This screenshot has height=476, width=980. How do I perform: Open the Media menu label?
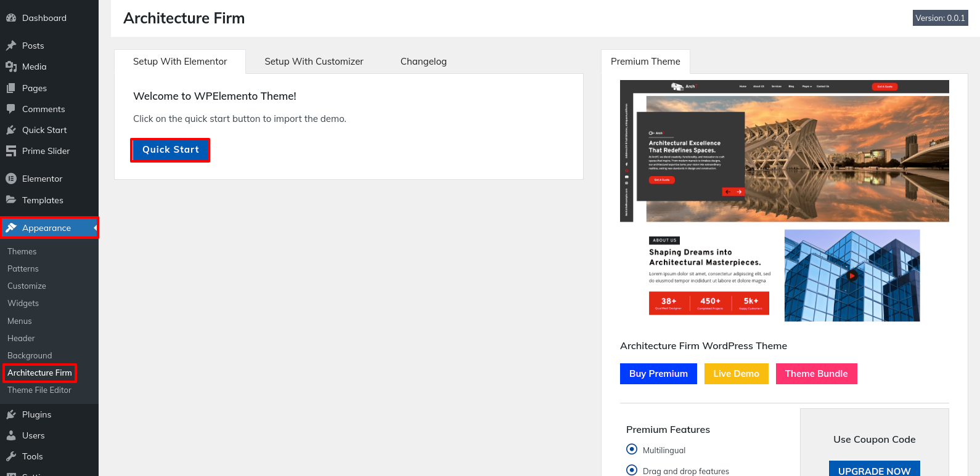tap(35, 67)
